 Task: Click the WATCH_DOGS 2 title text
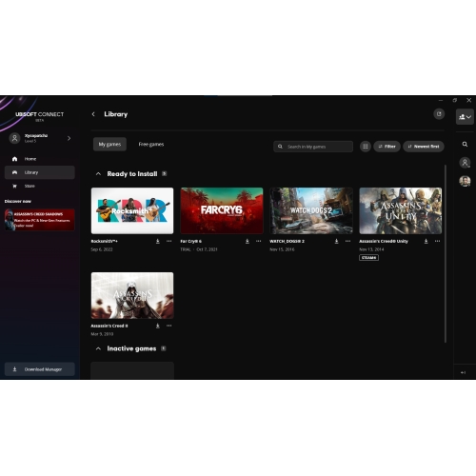[287, 241]
